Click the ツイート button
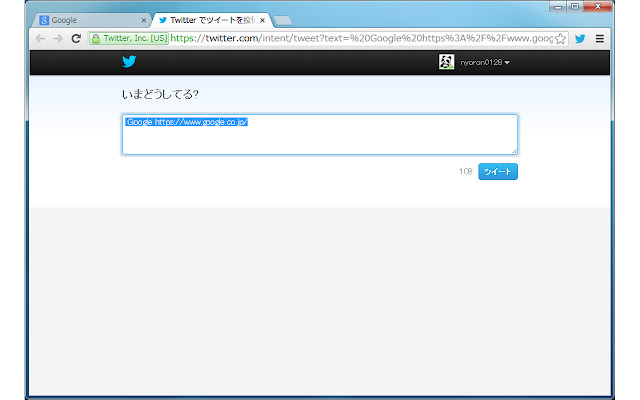Screen dimensions: 640x400 point(498,171)
